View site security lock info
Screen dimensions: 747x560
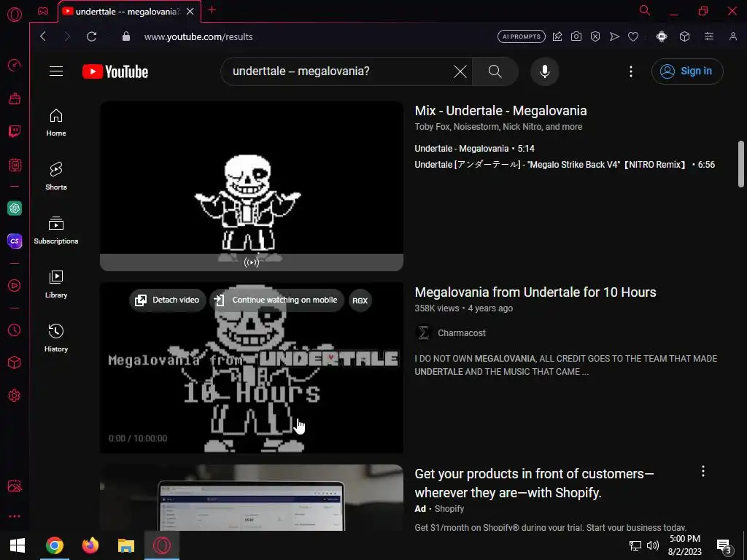pyautogui.click(x=125, y=36)
